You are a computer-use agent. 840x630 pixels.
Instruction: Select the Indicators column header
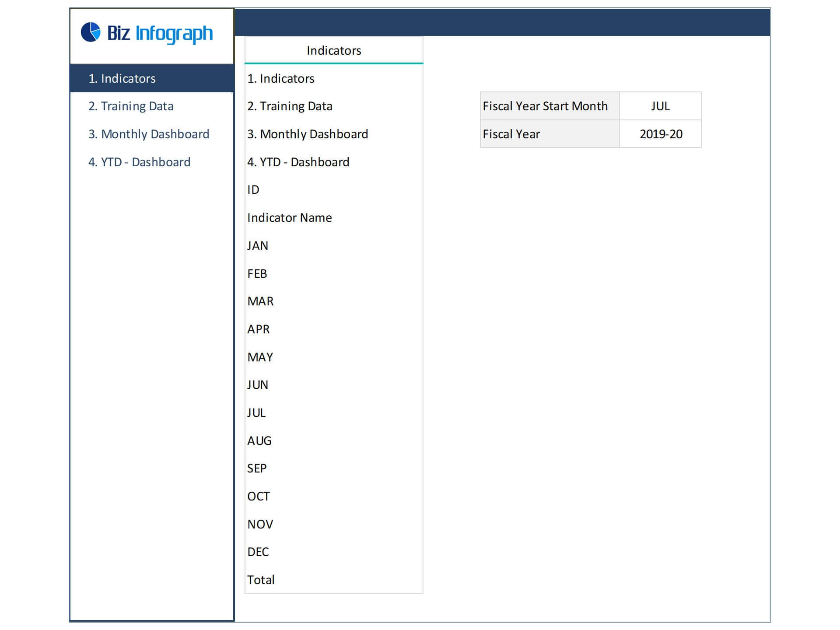click(x=334, y=50)
